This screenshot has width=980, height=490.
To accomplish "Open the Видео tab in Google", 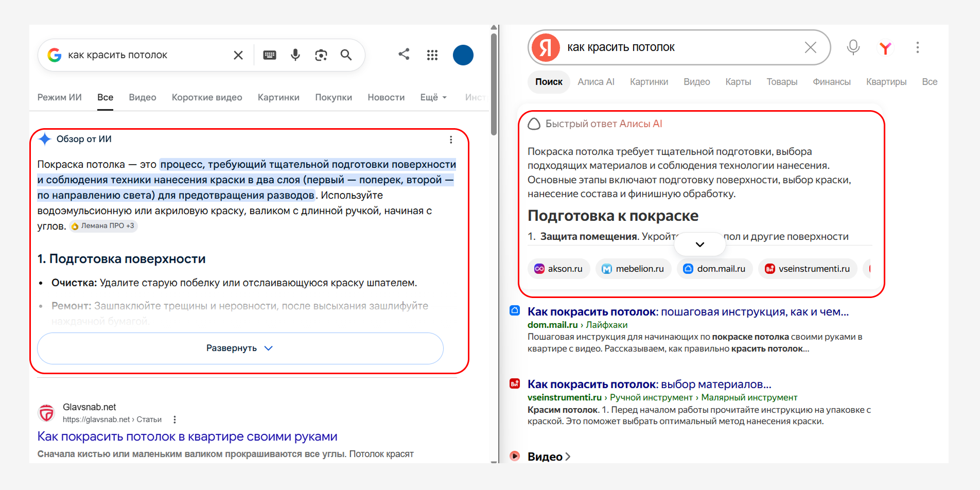I will [143, 97].
